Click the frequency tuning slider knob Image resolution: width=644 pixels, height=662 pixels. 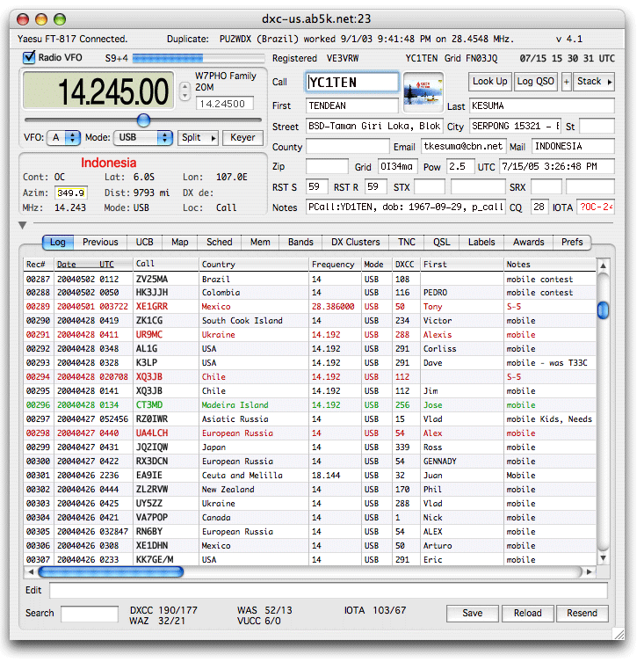(x=143, y=120)
